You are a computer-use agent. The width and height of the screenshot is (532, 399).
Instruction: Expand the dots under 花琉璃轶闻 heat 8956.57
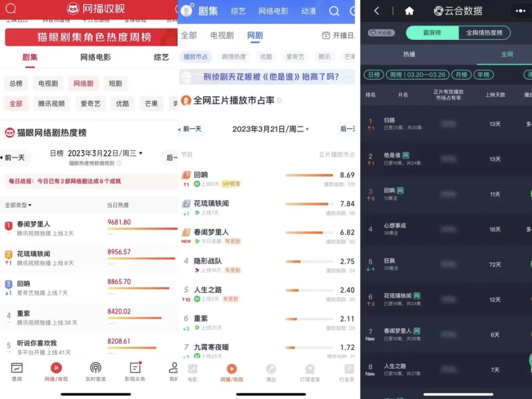pyautogui.click(x=111, y=264)
